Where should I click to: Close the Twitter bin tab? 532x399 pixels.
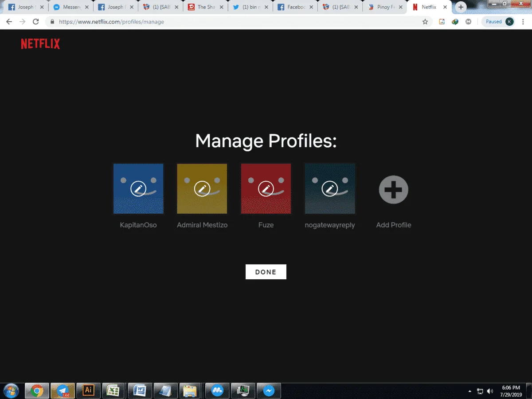pyautogui.click(x=266, y=7)
